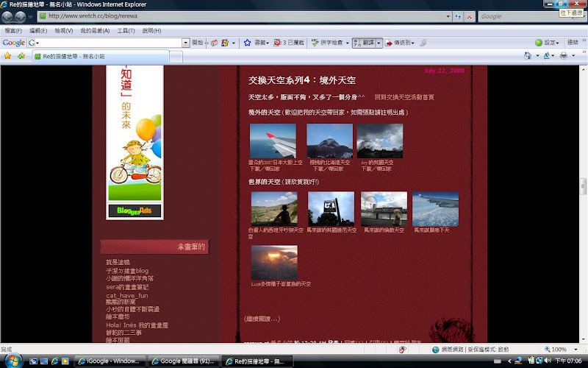
Task: Open the 檔案(F) menu
Action: (13, 31)
